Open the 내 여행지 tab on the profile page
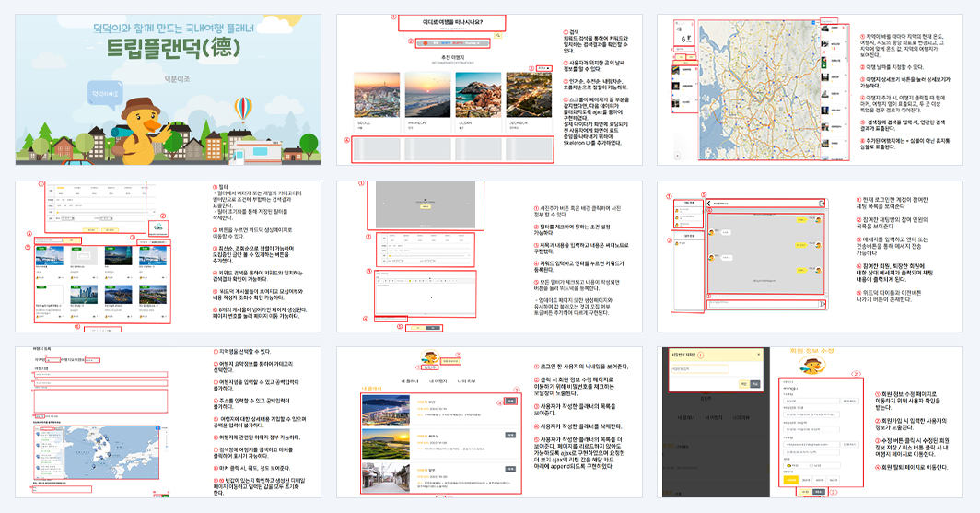The image size is (980, 513). [438, 381]
